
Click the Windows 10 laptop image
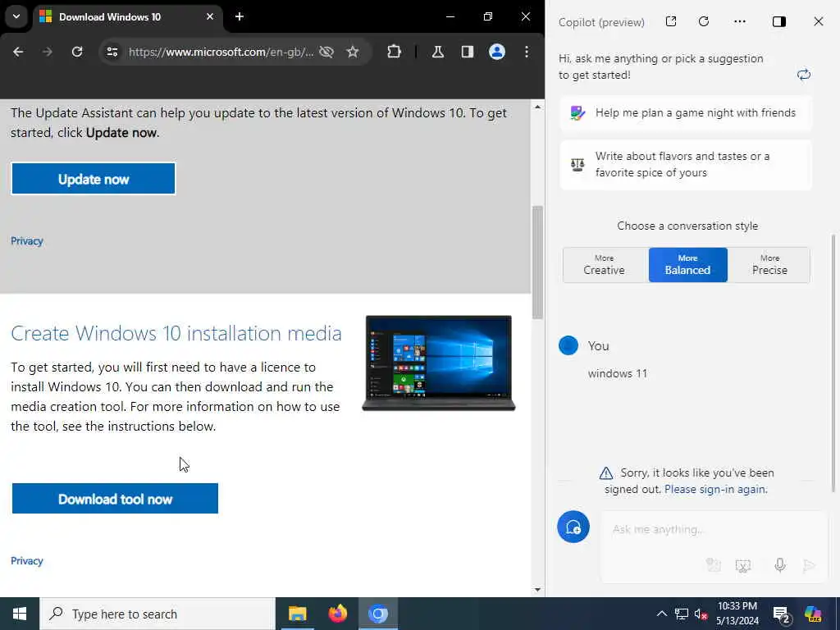439,363
